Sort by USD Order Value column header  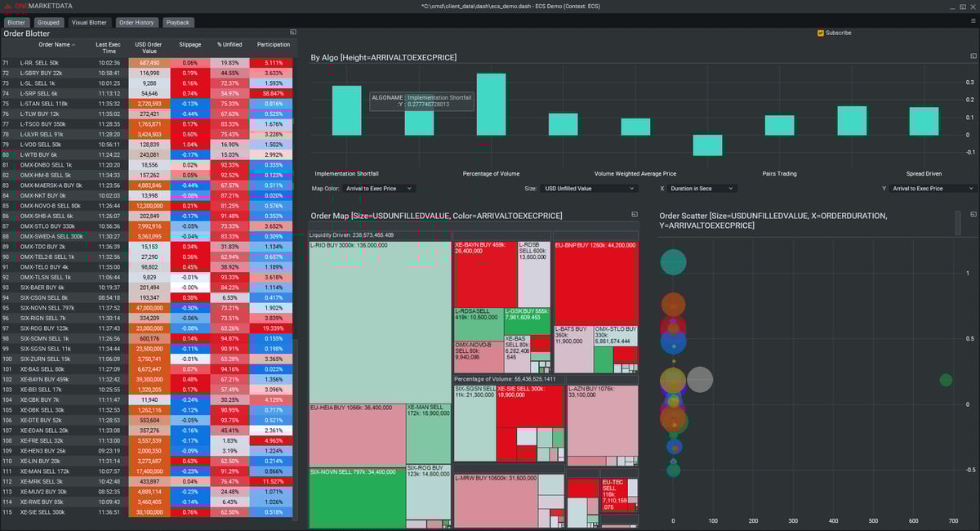pyautogui.click(x=149, y=47)
